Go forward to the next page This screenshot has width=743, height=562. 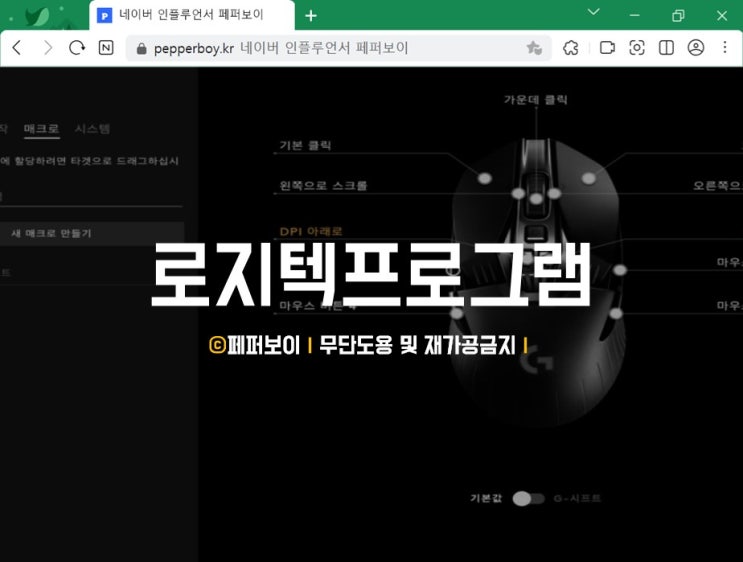47,47
